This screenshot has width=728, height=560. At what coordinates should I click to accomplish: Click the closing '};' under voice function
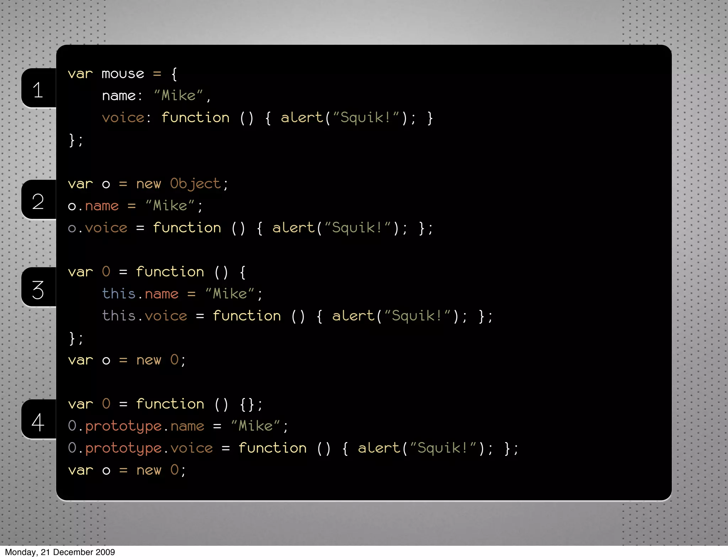tap(76, 140)
